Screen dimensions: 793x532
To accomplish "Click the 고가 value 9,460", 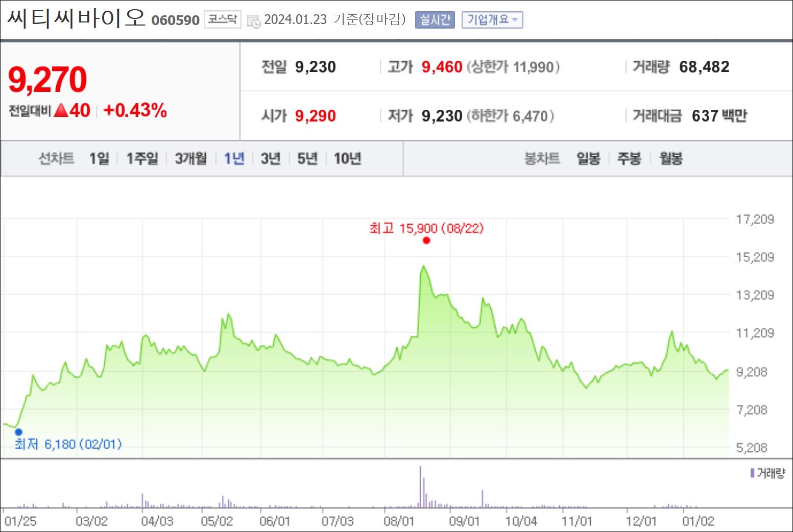I will pyautogui.click(x=442, y=67).
